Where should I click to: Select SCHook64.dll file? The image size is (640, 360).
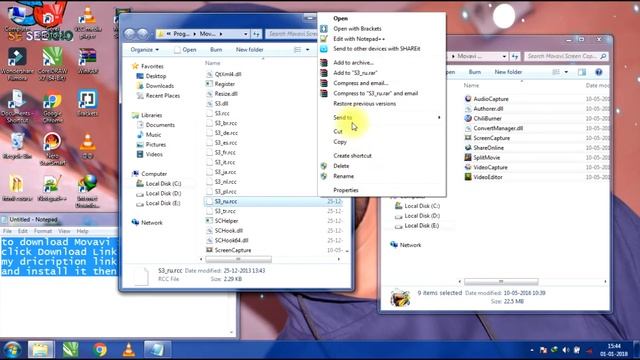pyautogui.click(x=231, y=240)
